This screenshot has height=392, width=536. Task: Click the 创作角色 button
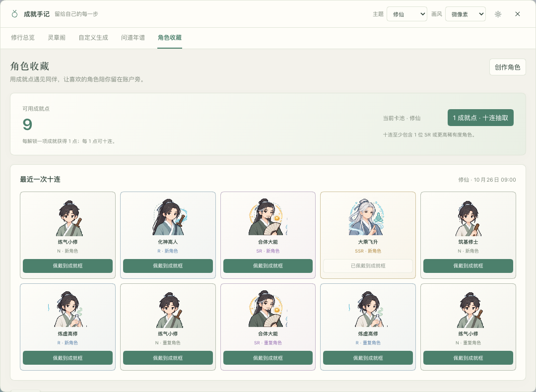507,67
